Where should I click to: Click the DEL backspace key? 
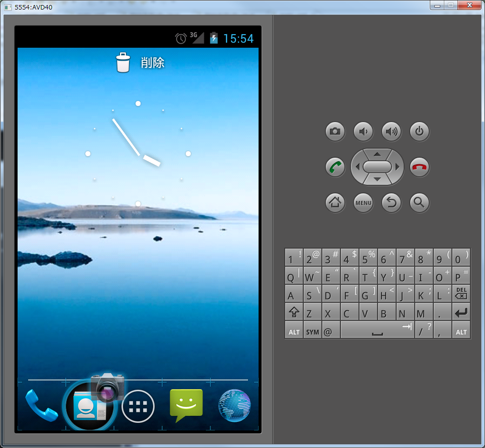(x=461, y=294)
